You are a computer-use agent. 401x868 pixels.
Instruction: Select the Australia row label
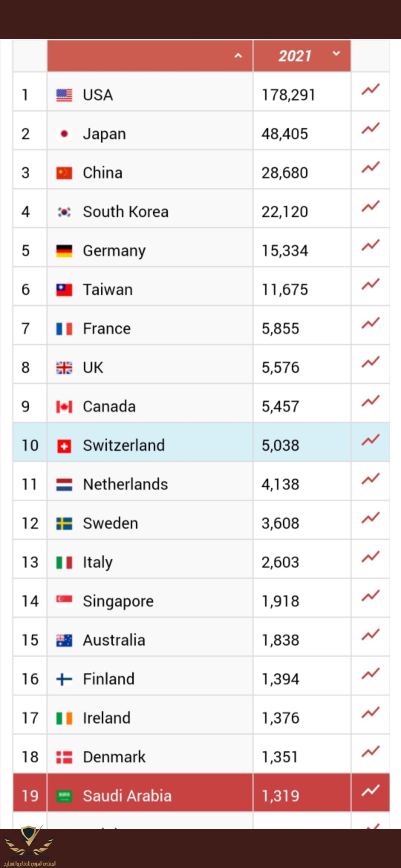(x=114, y=640)
